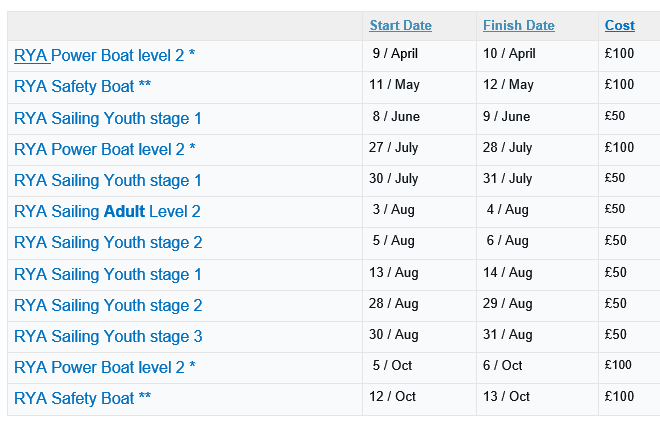Select RYA Sailing Youth stage 2 starting 5 Aug
The image size is (660, 421).
point(108,243)
